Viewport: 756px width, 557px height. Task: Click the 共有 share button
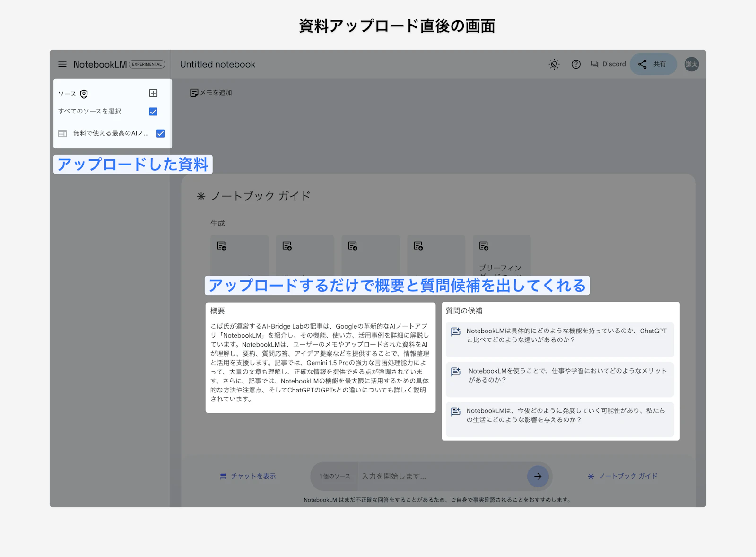tap(653, 64)
